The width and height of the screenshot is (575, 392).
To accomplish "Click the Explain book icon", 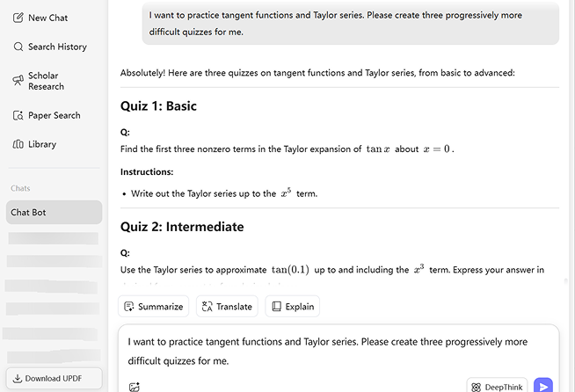I will pyautogui.click(x=276, y=307).
